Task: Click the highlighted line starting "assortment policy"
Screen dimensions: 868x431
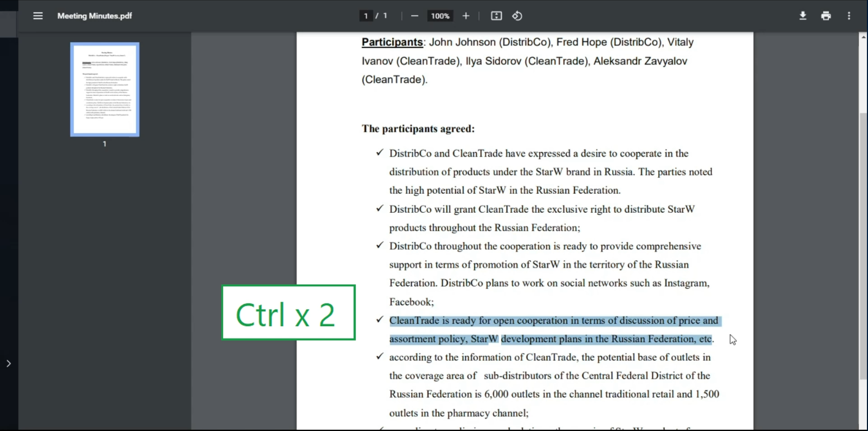Action: 552,339
